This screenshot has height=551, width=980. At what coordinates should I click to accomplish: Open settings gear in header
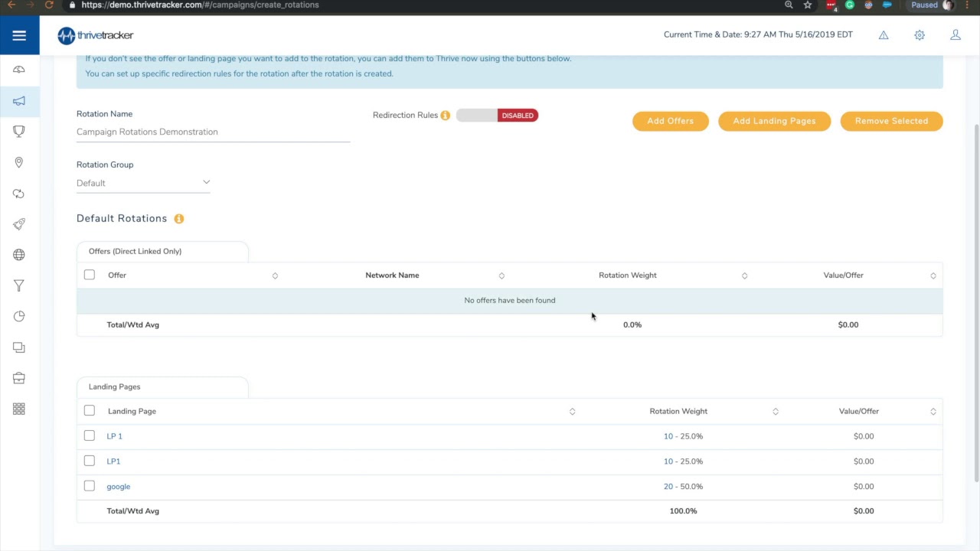pos(920,35)
